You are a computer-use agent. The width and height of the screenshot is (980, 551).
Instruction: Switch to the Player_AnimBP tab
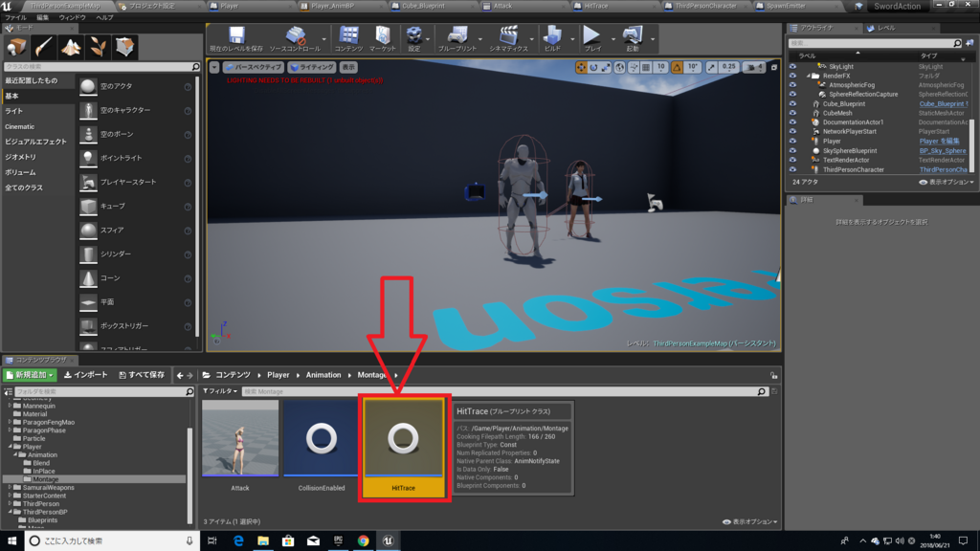click(332, 6)
